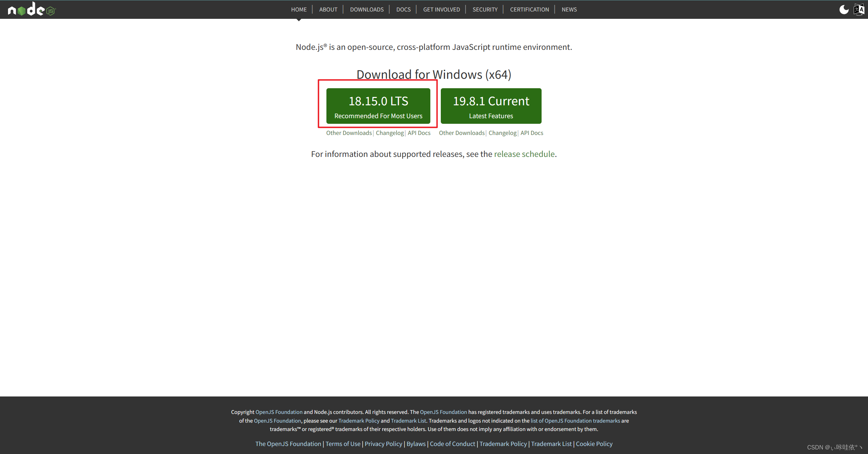Image resolution: width=868 pixels, height=454 pixels.
Task: Open the HOME nav item
Action: 299,9
